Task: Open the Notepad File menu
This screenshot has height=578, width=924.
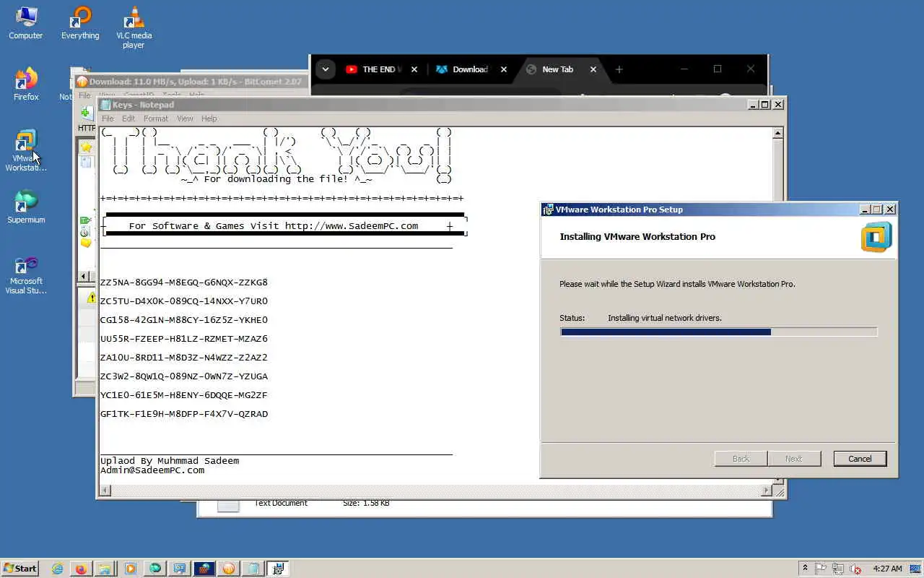Action: coord(108,118)
